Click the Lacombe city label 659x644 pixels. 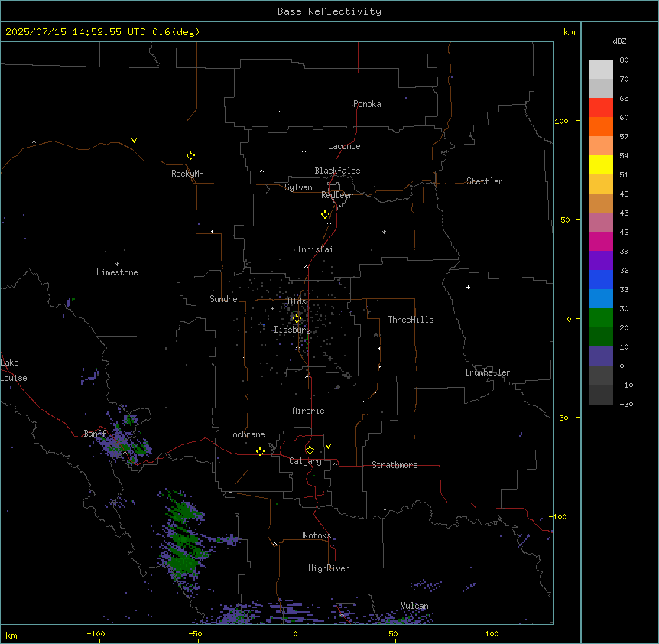pyautogui.click(x=344, y=146)
